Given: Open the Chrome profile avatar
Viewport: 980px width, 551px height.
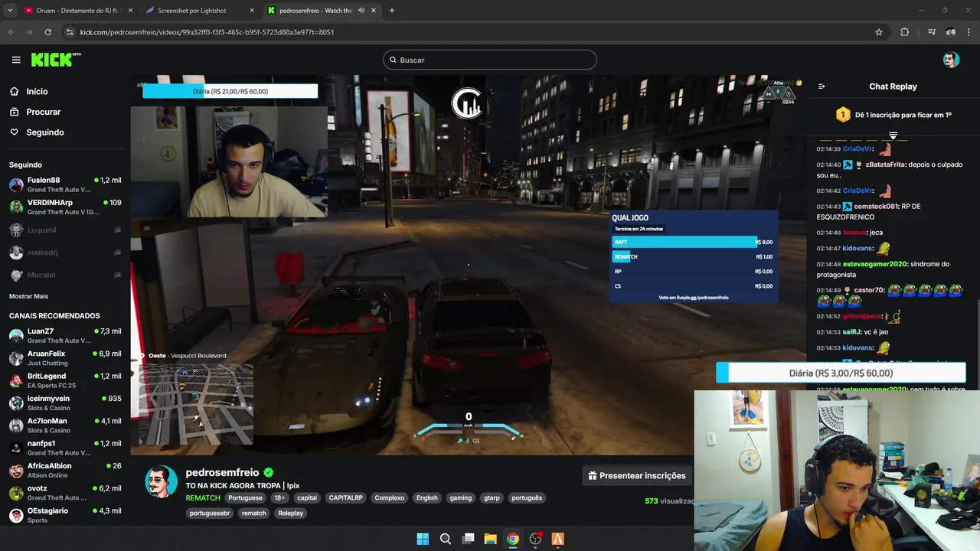Looking at the screenshot, I should click(x=950, y=32).
